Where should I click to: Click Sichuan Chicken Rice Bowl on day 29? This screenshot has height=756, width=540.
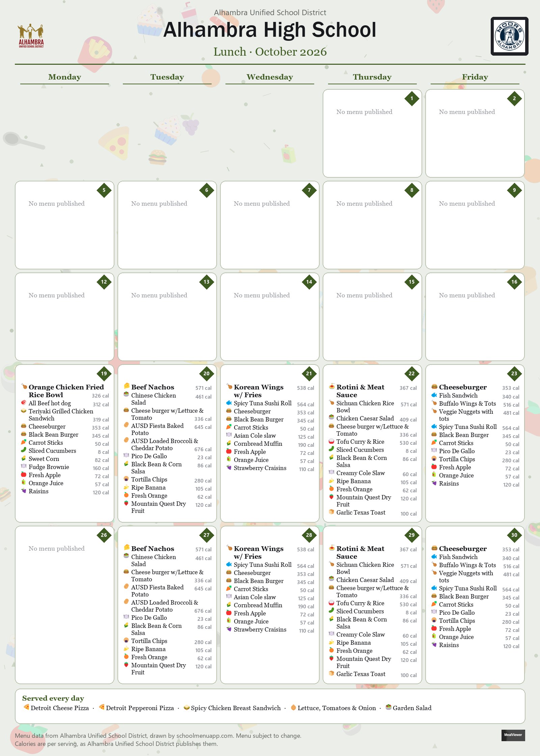click(365, 568)
